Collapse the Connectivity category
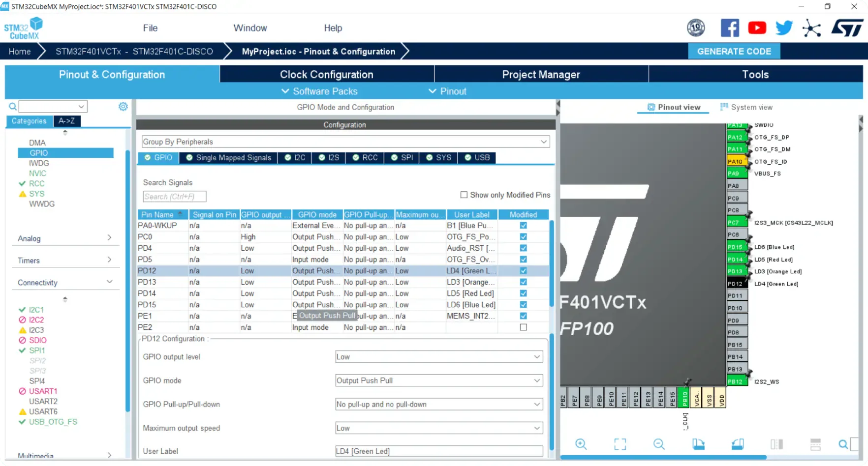The height and width of the screenshot is (466, 868). tap(65, 283)
